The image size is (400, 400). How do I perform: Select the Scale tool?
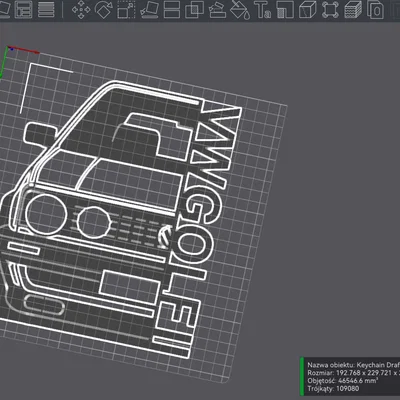126,9
